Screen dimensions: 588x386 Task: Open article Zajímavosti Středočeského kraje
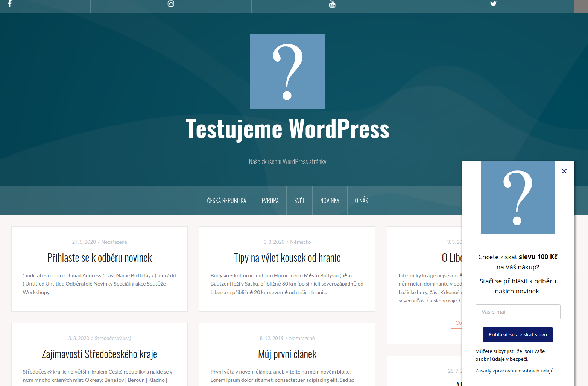point(99,354)
